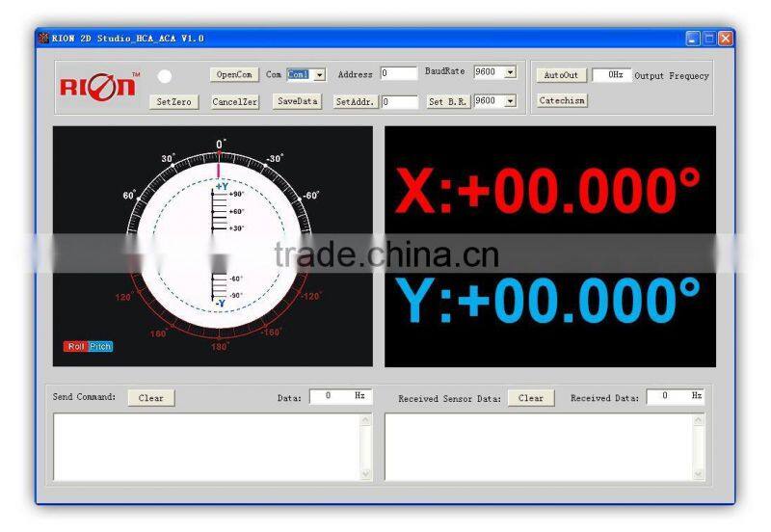Close the RION 2D Studio window
This screenshot has width=771, height=532.
[x=726, y=39]
